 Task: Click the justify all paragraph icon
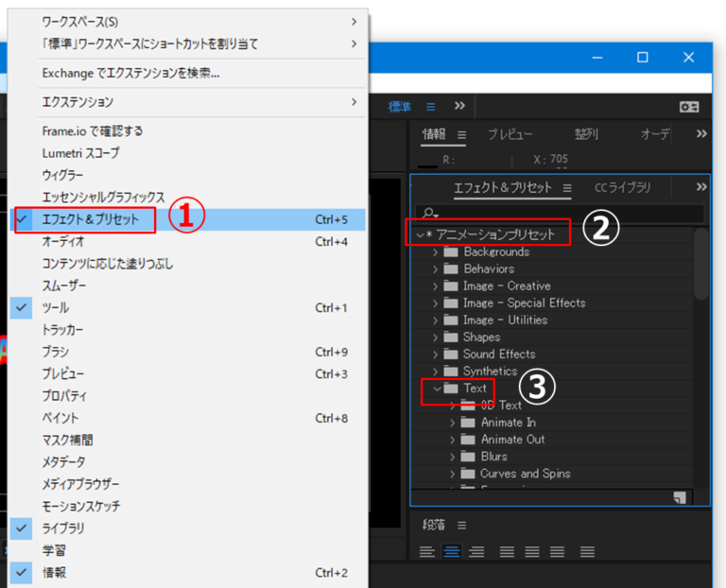(587, 551)
